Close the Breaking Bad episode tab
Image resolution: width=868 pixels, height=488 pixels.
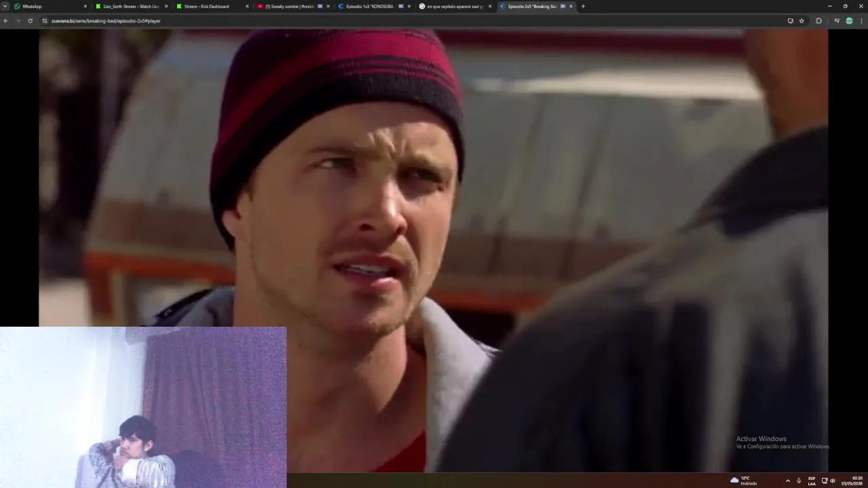point(571,6)
